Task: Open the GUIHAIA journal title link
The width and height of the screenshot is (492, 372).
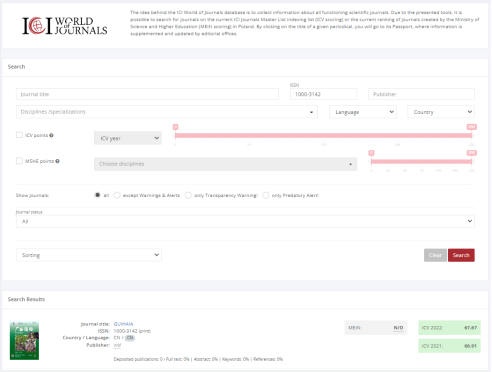Action: coord(123,324)
